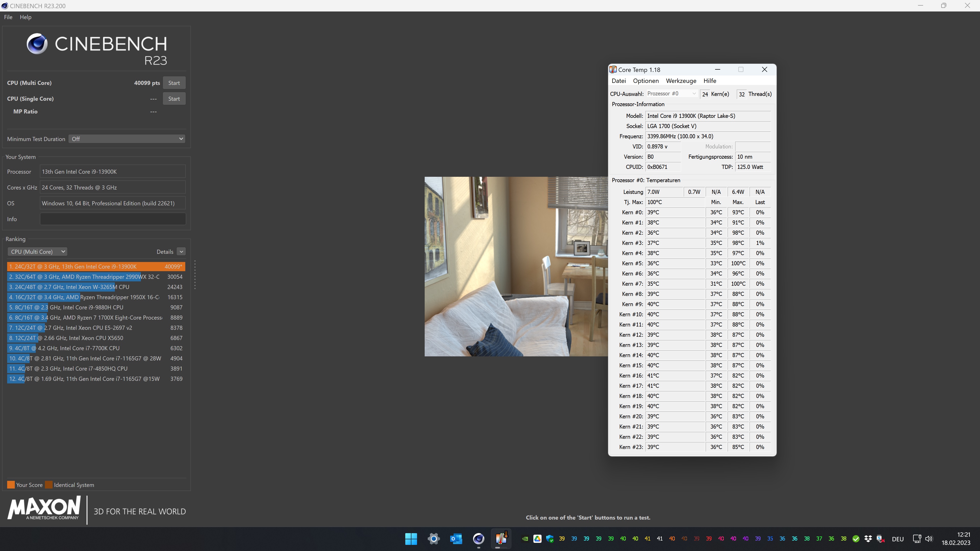
Task: Start the CPU Single Core test
Action: [x=174, y=98]
